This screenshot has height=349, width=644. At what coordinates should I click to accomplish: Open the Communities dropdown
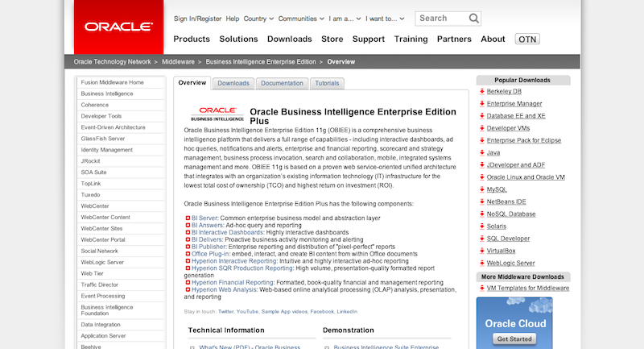coord(301,19)
